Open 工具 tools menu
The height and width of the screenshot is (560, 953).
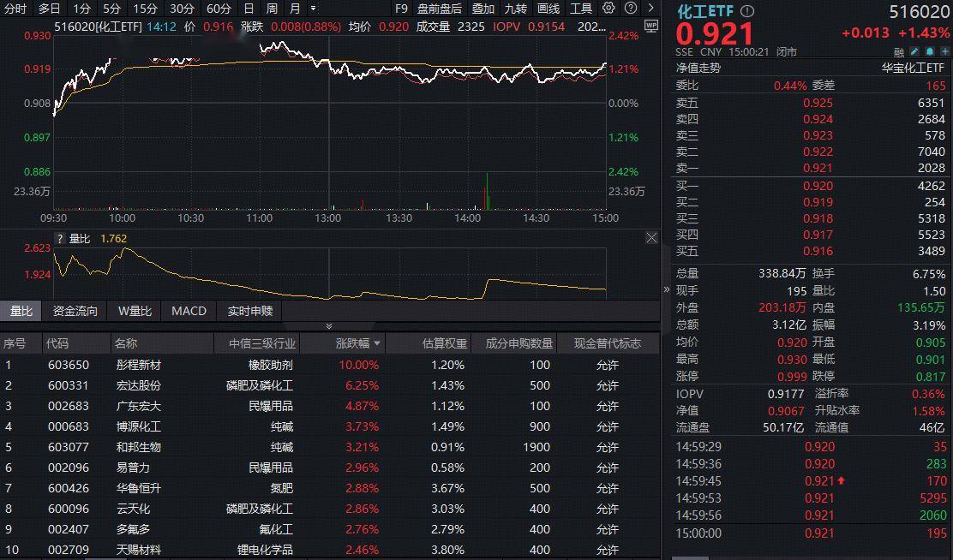pyautogui.click(x=581, y=9)
